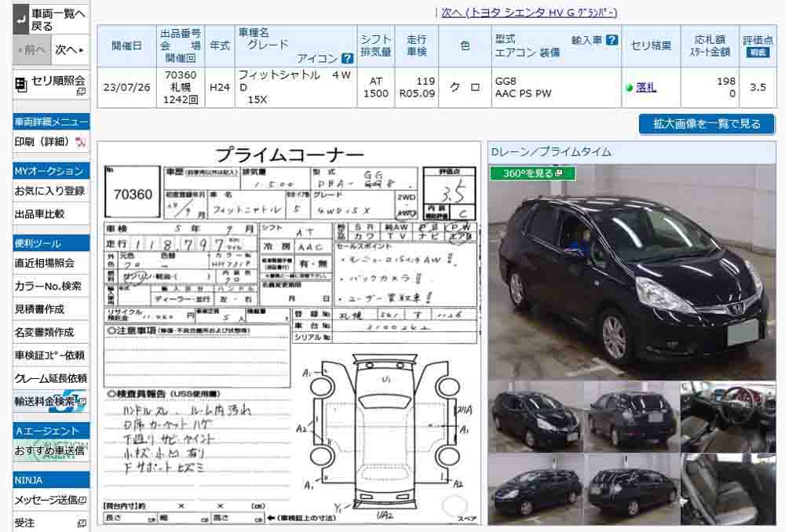Click the 23/07/26 date cell
The height and width of the screenshot is (532, 785).
coord(126,88)
